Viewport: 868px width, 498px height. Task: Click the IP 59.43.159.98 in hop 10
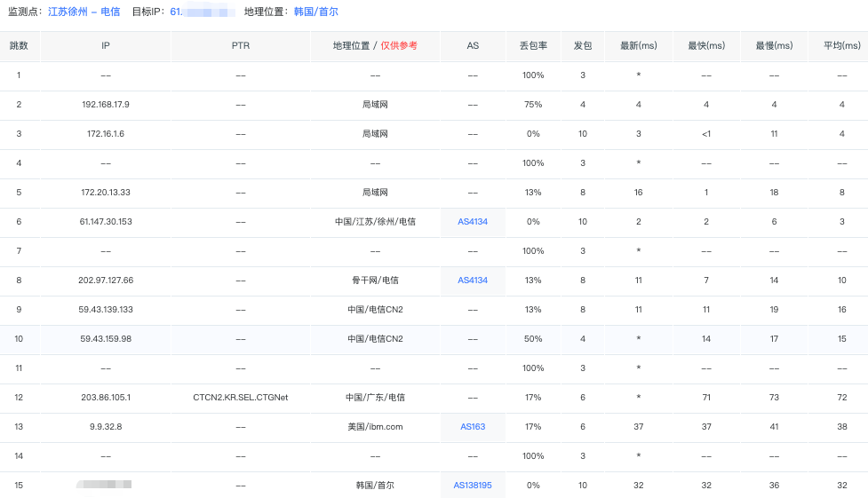pyautogui.click(x=106, y=339)
